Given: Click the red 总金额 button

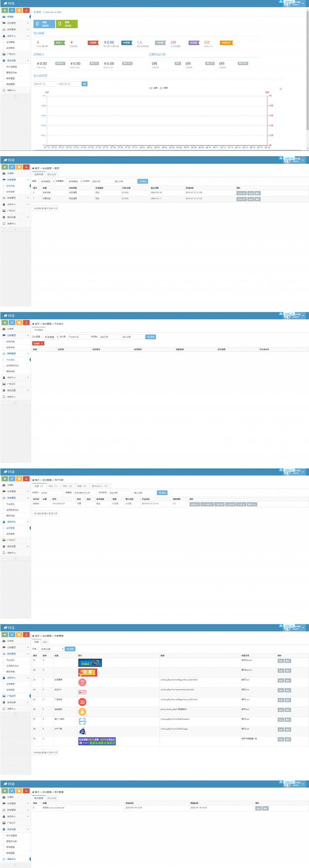Looking at the screenshot, I should click(x=38, y=343).
